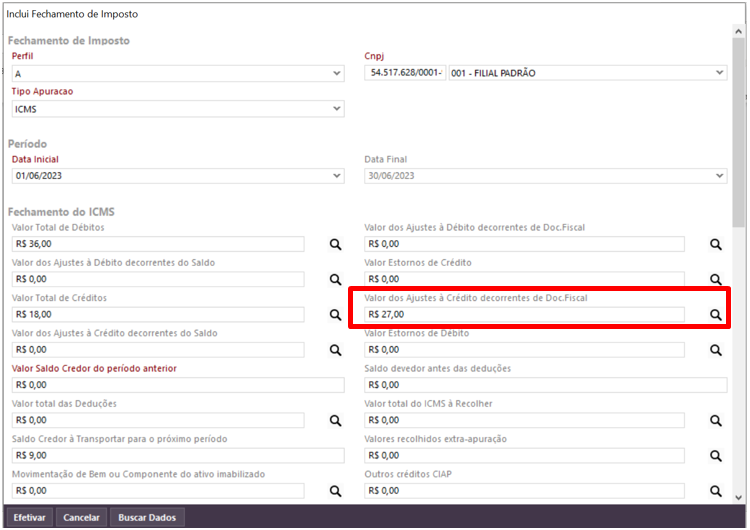Click the Saldo devedor antes das deduções field
The height and width of the screenshot is (530, 750).
(x=546, y=385)
